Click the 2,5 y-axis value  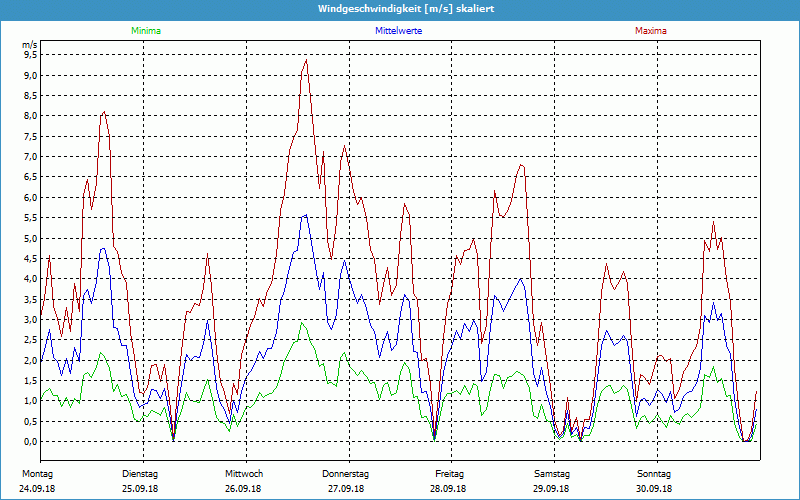coord(31,340)
